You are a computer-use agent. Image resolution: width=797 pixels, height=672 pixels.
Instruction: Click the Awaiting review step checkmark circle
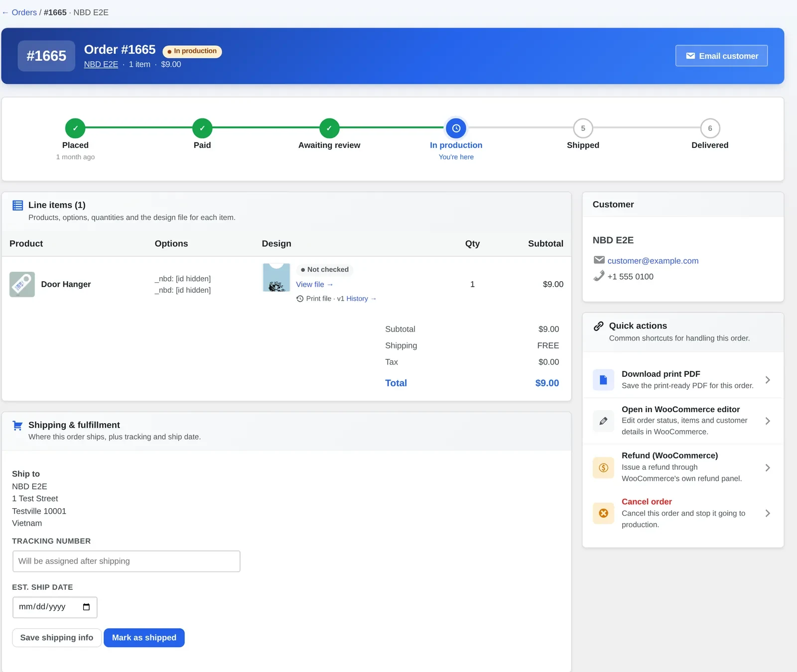coord(329,128)
